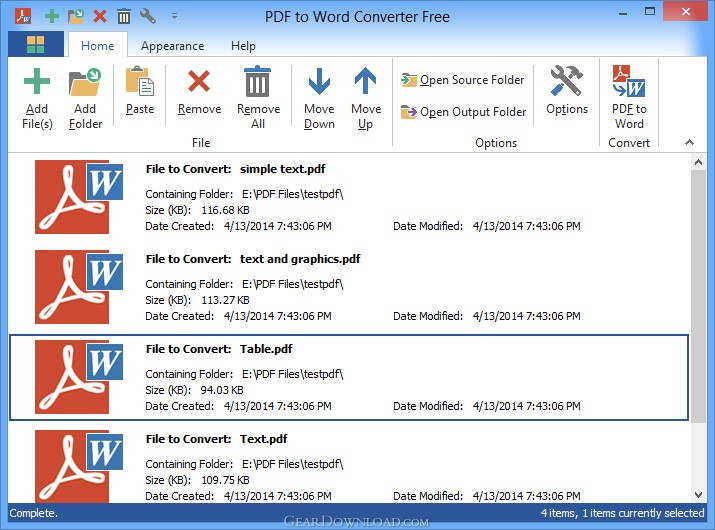Open the Help tab

click(243, 46)
